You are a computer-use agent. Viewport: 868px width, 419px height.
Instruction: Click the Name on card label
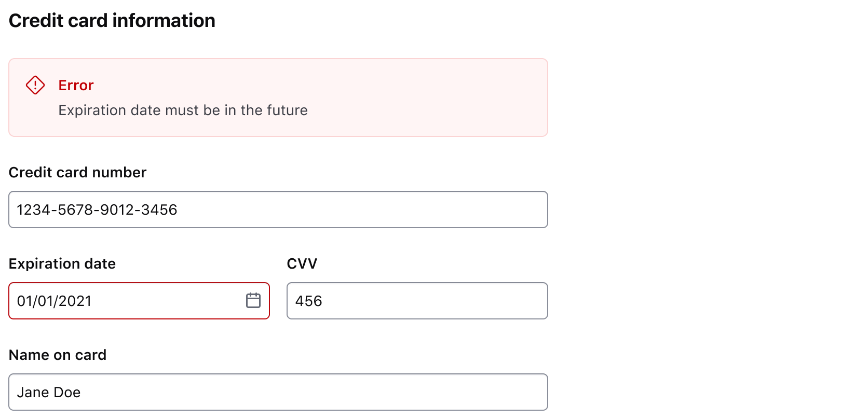57,355
